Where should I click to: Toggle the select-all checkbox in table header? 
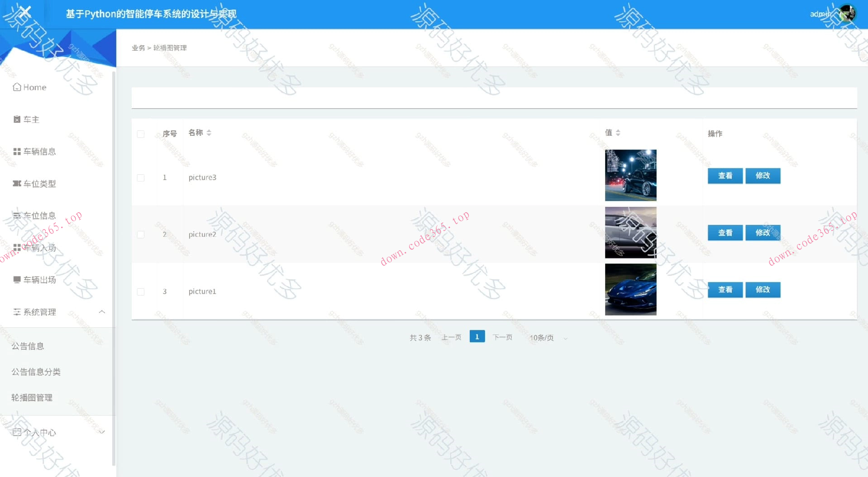pos(141,134)
